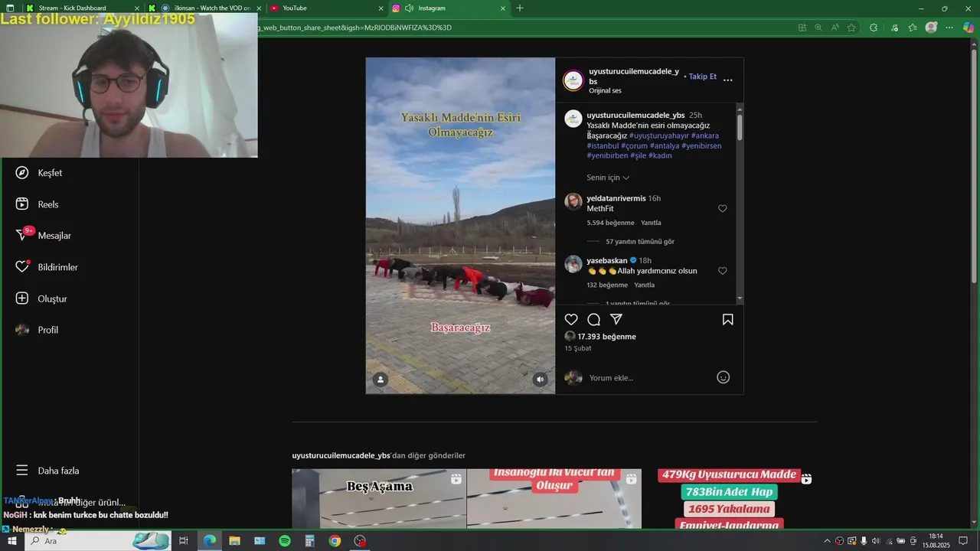Open Keşfet in the Instagram sidebar
This screenshot has height=551, width=980.
click(40, 173)
